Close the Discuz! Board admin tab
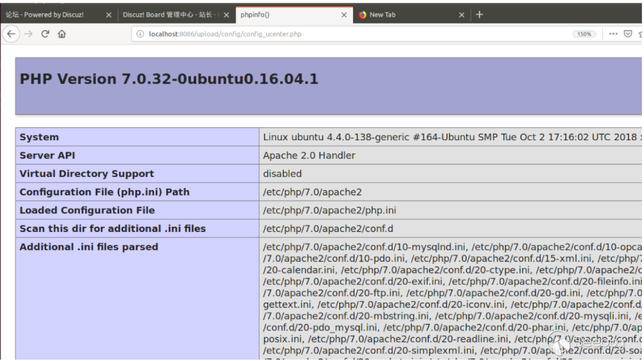This screenshot has height=361, width=644. (x=226, y=15)
